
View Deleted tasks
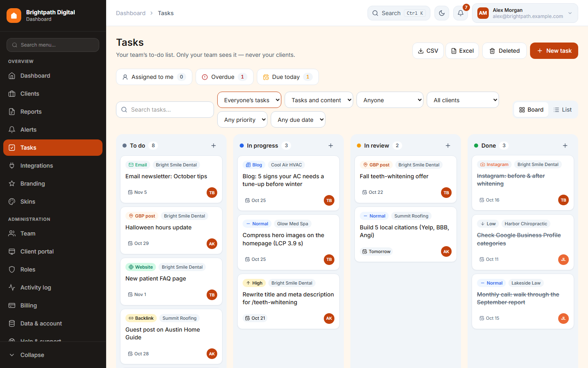504,51
